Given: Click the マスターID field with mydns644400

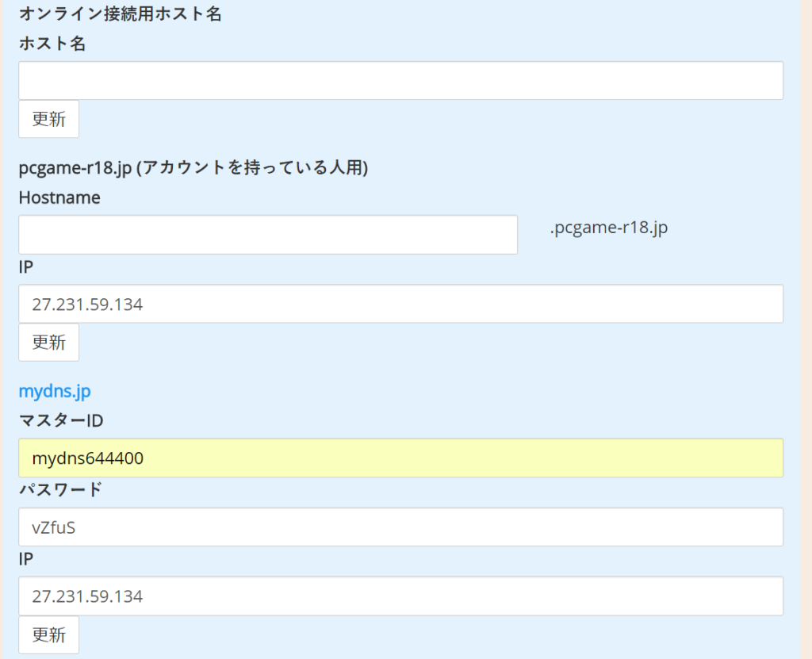Looking at the screenshot, I should pos(400,458).
